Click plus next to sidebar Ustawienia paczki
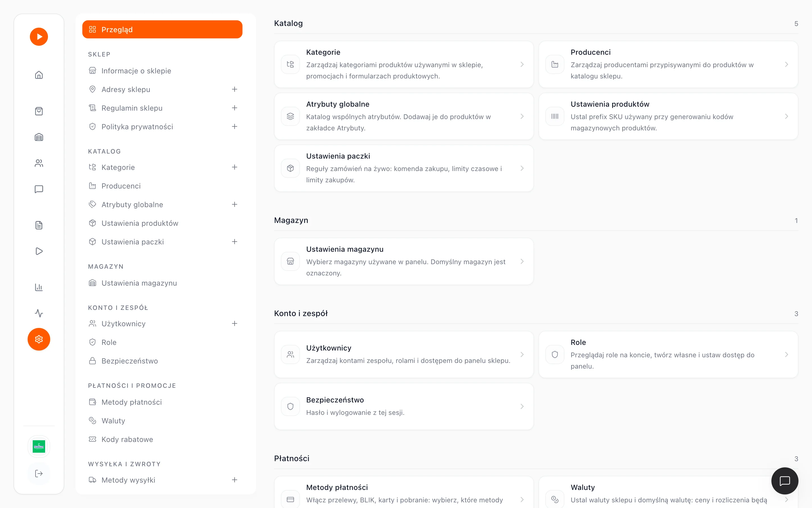 click(235, 242)
